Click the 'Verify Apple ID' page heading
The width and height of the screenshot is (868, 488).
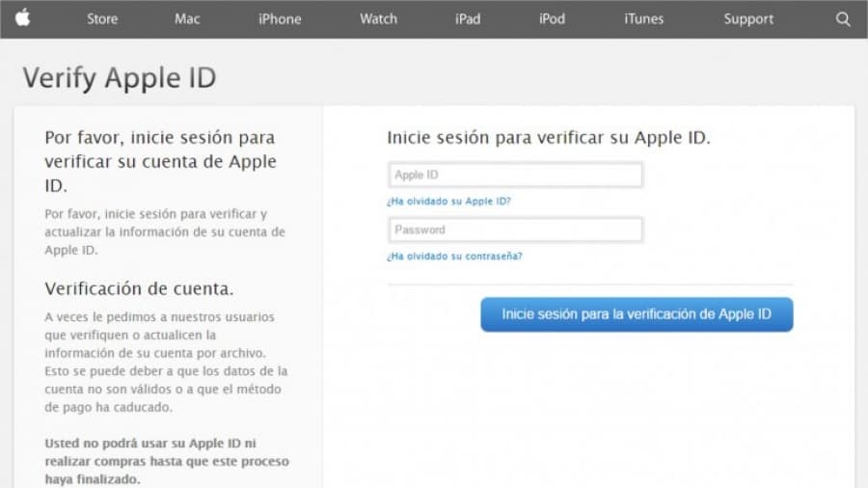120,78
